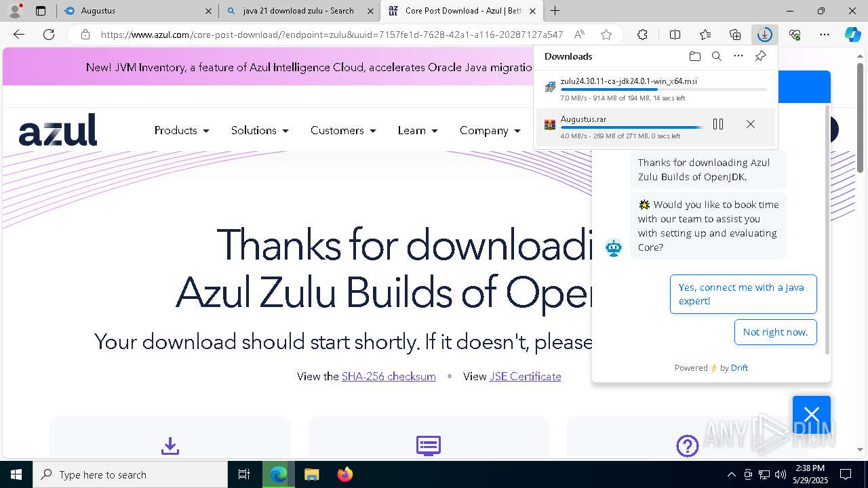Open downloads folder icon in Downloads panel

coord(694,56)
